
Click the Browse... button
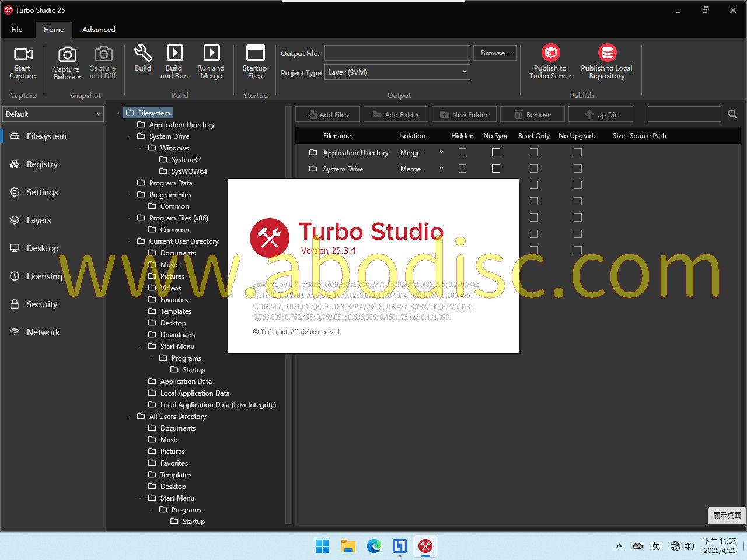tap(495, 53)
